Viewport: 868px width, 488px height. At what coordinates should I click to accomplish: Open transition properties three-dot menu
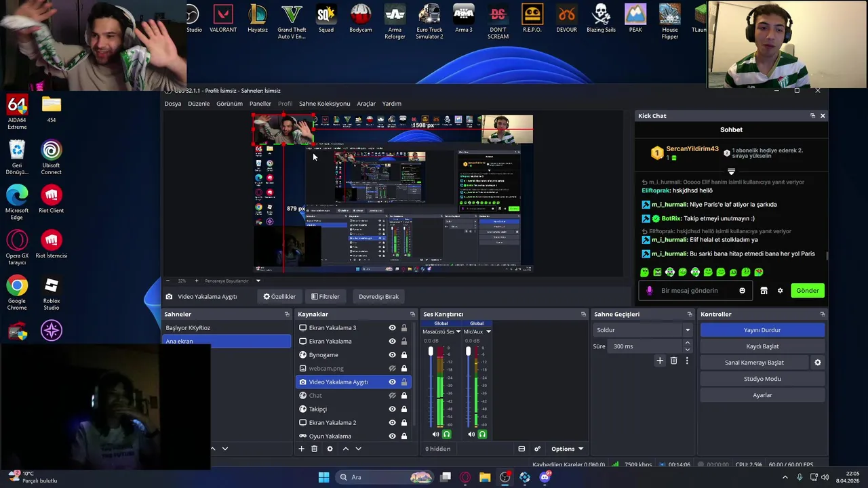point(687,361)
